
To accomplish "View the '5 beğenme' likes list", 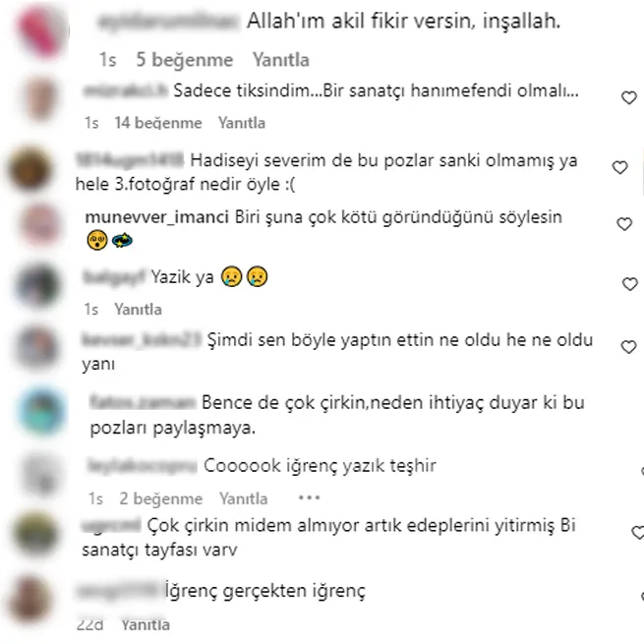I will (x=185, y=60).
